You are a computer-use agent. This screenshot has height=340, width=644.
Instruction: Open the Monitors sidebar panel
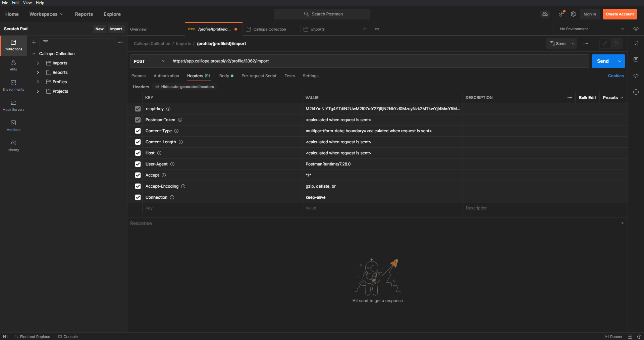(13, 126)
